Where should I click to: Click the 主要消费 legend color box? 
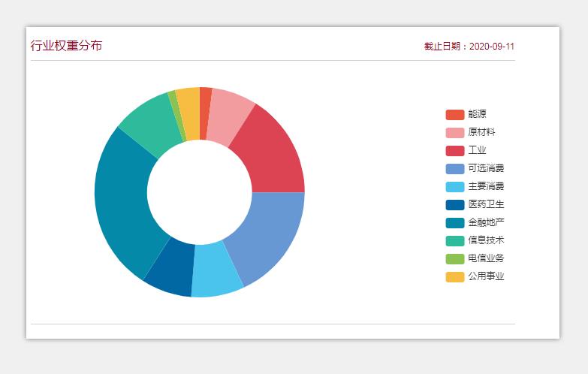[x=454, y=186]
